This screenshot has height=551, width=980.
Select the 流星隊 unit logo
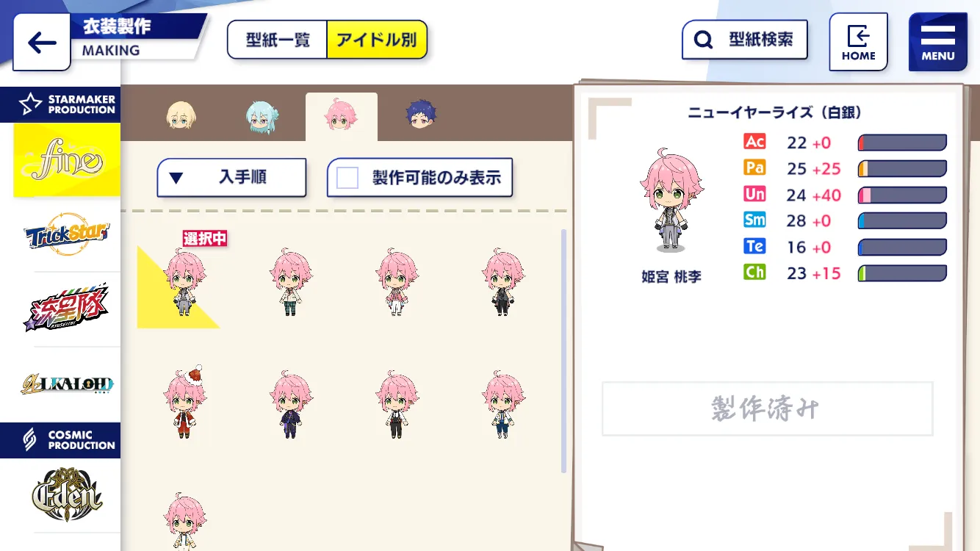[67, 309]
